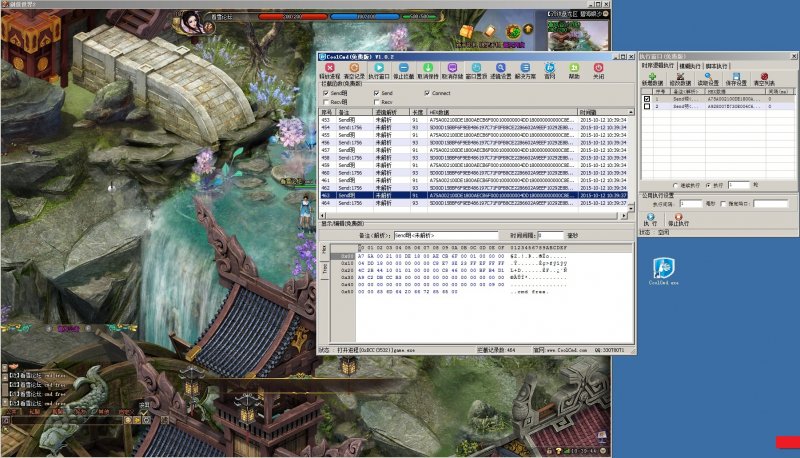800x458 pixels.
Task: Click the packet list scroll-down arrow
Action: click(631, 208)
